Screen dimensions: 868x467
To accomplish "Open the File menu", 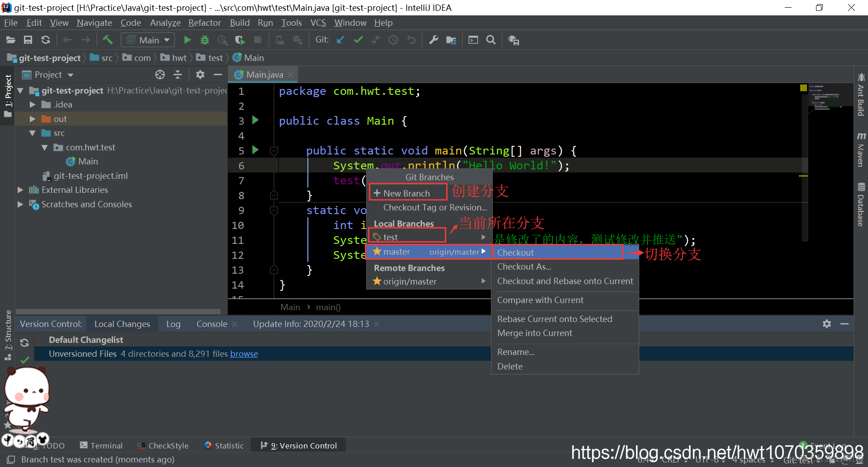I will (x=11, y=23).
